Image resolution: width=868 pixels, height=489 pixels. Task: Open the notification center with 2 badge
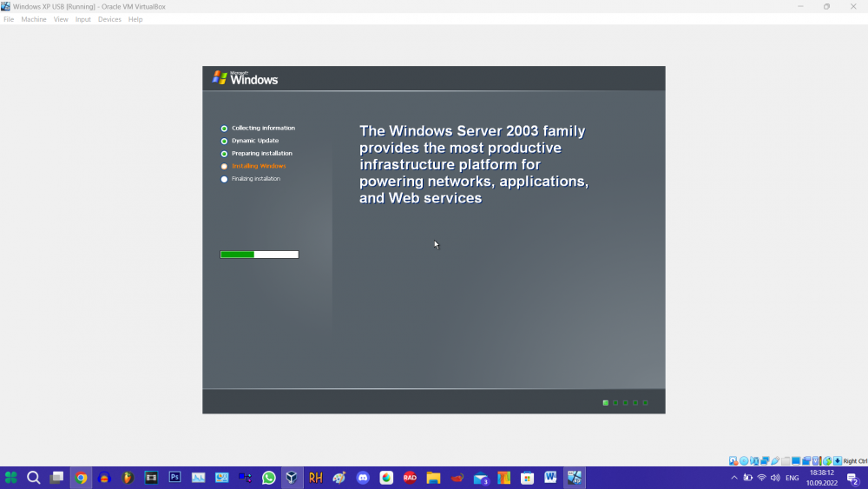pos(853,479)
